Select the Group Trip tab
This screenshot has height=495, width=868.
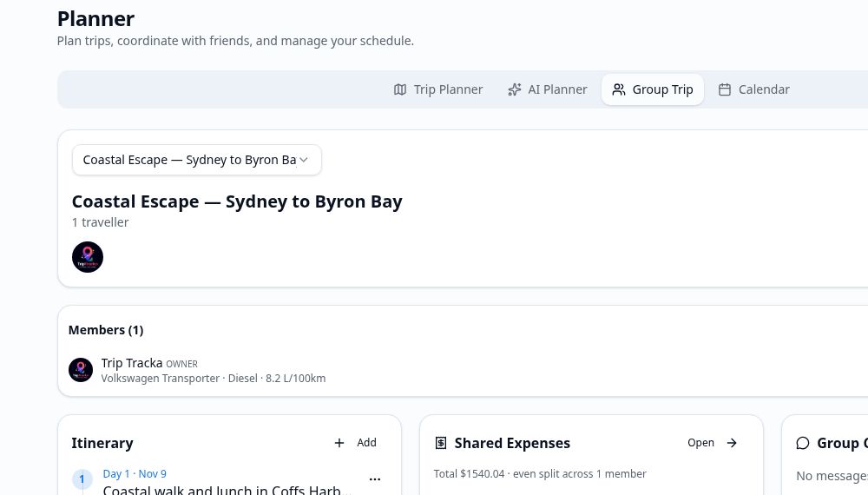(653, 89)
